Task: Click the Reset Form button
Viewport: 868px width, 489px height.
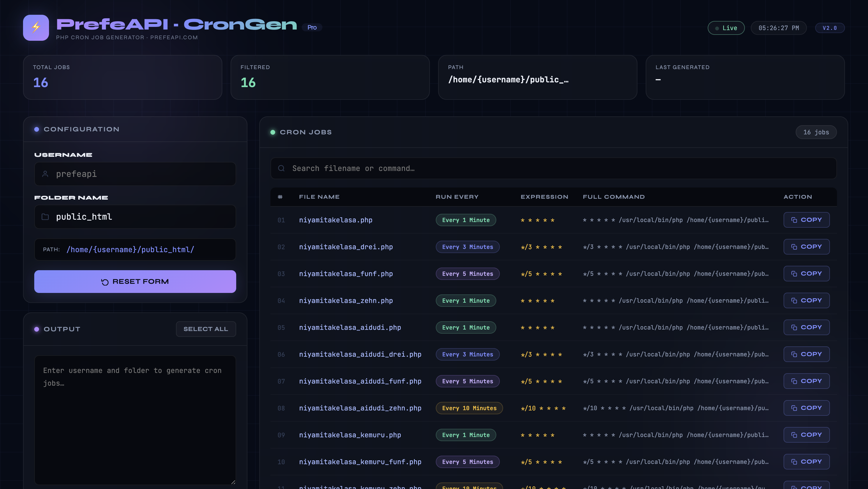Action: [135, 281]
